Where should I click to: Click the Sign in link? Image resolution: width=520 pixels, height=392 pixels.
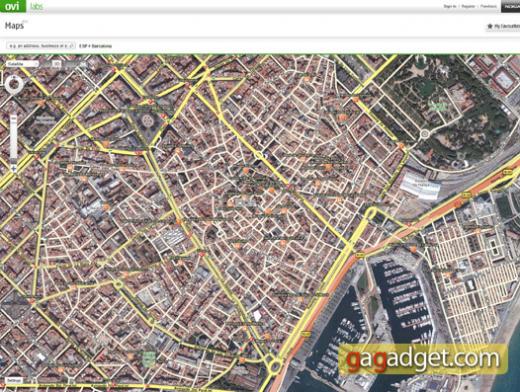point(450,6)
